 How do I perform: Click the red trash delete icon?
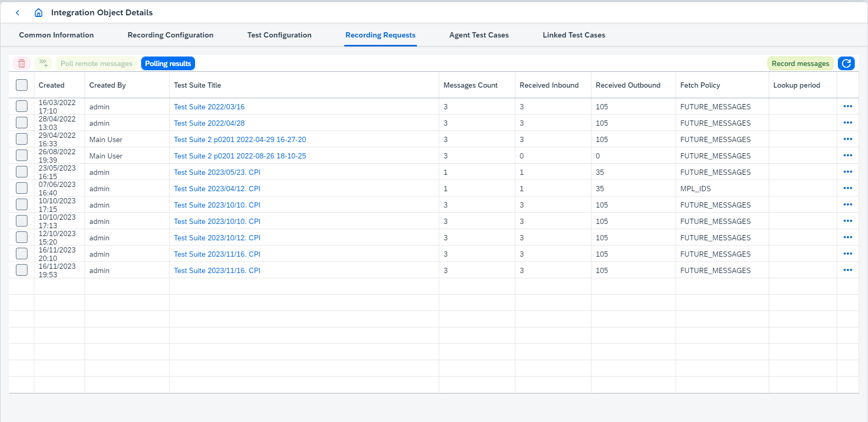[x=22, y=63]
